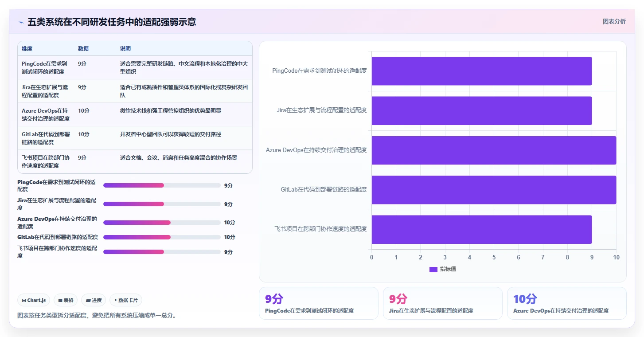The image size is (644, 337).
Task: Toggle the 指标值 legend swatch
Action: [x=433, y=270]
